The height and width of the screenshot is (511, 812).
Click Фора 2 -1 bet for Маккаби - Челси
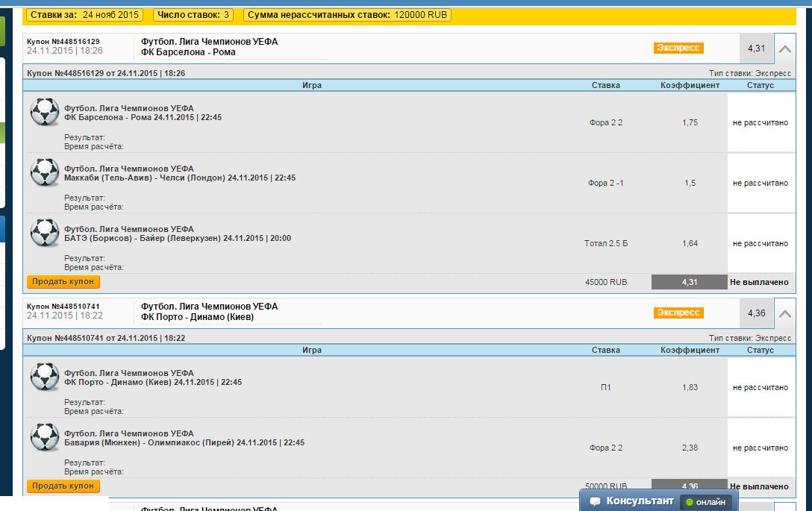point(606,184)
